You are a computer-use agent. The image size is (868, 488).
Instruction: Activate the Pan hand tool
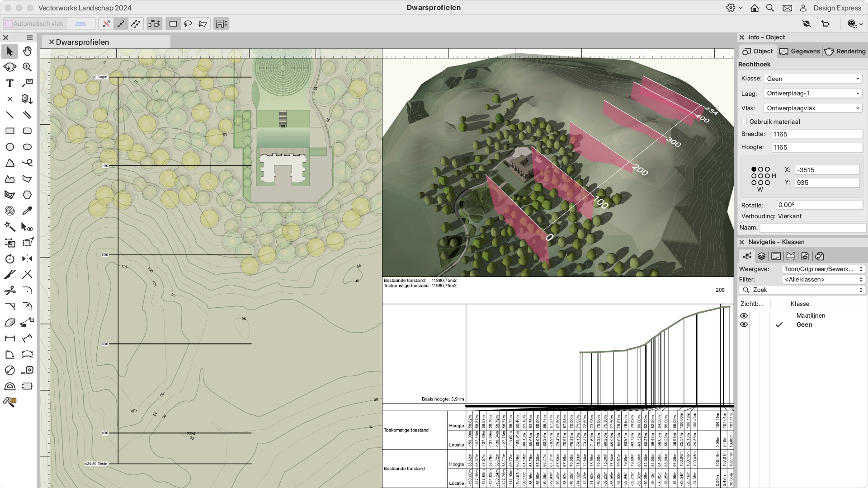pos(27,51)
